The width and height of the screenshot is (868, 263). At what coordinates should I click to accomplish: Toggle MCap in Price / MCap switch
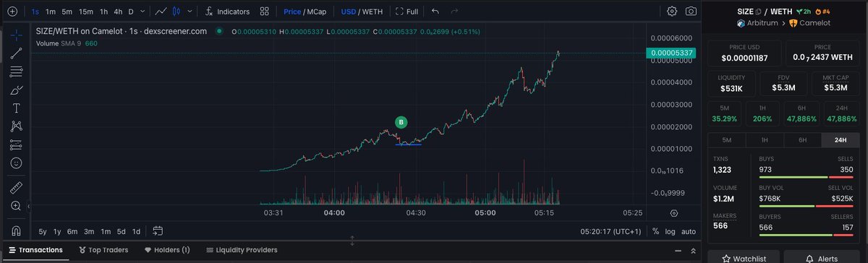(316, 12)
